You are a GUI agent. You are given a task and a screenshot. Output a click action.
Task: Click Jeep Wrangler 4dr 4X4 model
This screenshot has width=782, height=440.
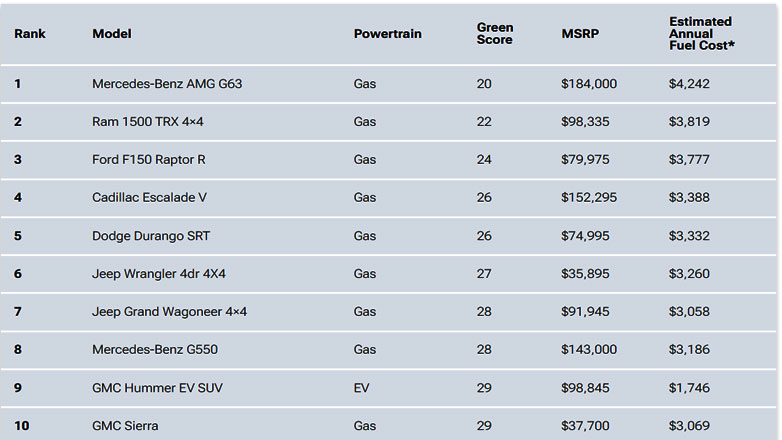(x=159, y=274)
